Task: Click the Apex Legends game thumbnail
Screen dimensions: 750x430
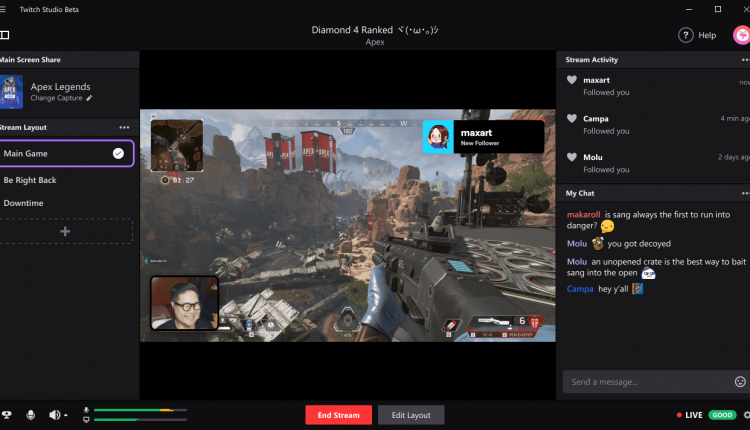Action: [x=11, y=92]
